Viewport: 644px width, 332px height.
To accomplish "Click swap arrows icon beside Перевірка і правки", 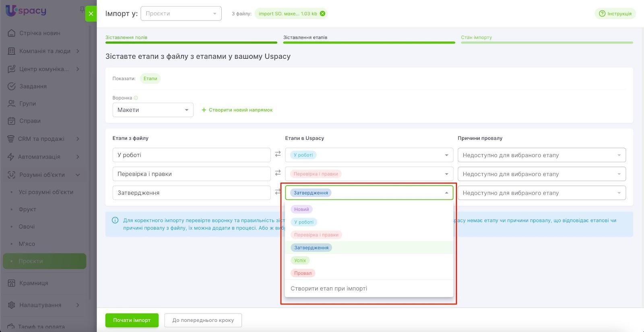I will [x=278, y=173].
